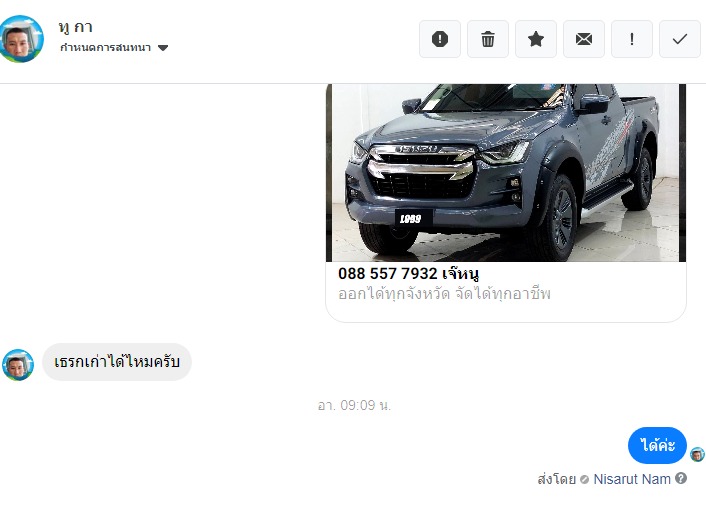This screenshot has height=521, width=706.
Task: Click subtitle ออกได้ทุกจังหวัด จัดได้ทุกอาชีพ
Action: [444, 294]
